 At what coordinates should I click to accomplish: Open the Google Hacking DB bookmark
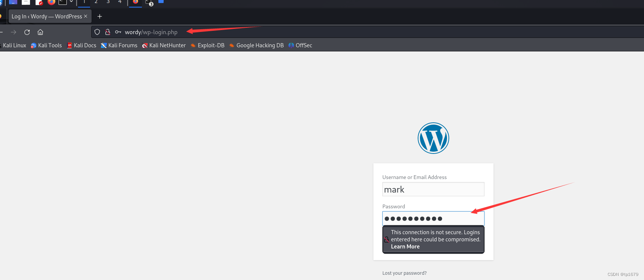[256, 45]
